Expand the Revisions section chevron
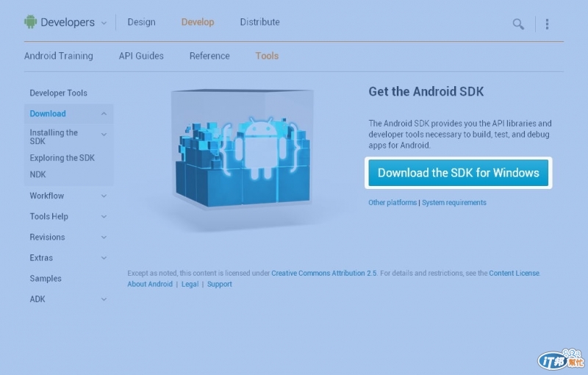Image resolution: width=588 pixels, height=375 pixels. (x=104, y=237)
